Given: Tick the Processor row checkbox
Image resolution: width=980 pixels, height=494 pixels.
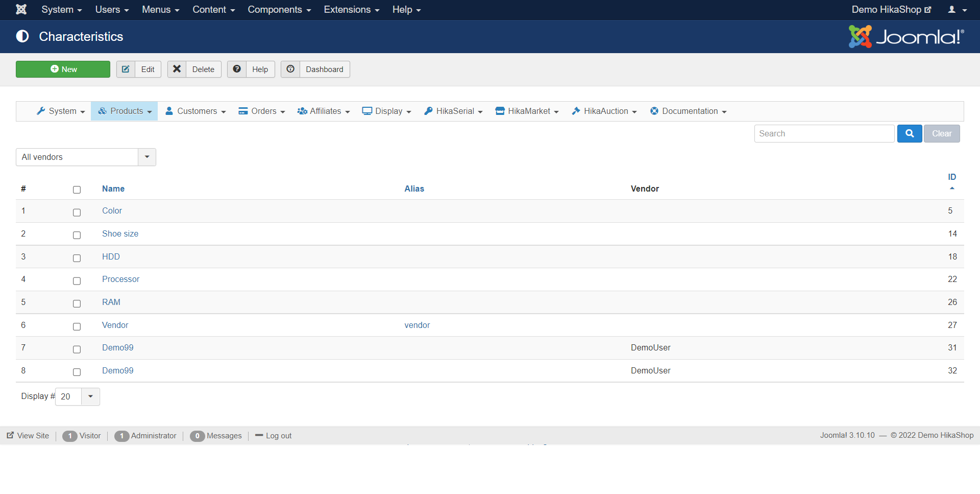Looking at the screenshot, I should (77, 280).
